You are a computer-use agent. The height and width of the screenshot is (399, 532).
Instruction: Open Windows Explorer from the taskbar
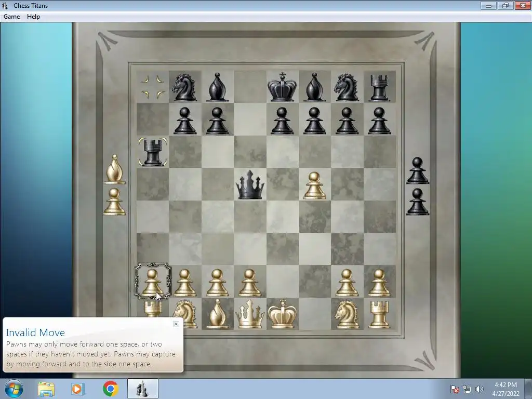[x=46, y=389]
